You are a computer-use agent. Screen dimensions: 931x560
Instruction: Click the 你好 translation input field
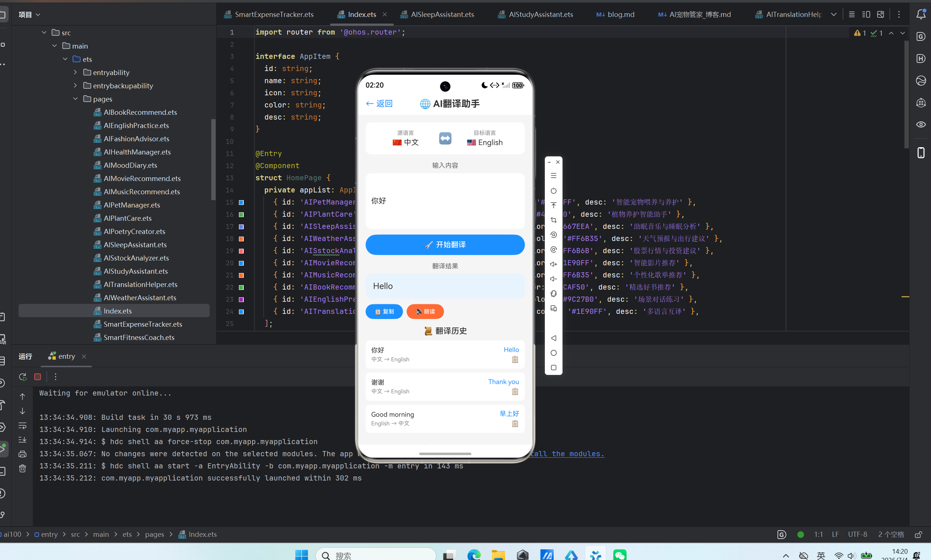tap(445, 201)
